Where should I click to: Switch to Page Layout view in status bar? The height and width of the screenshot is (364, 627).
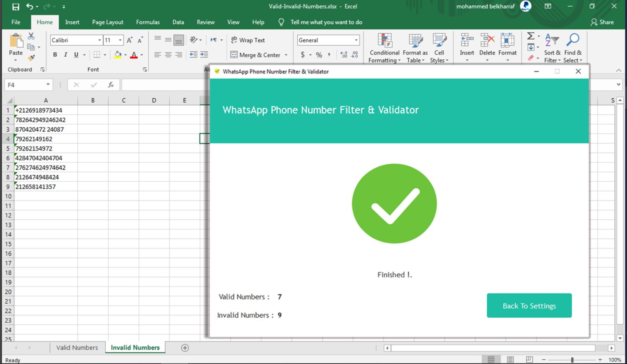point(510,359)
